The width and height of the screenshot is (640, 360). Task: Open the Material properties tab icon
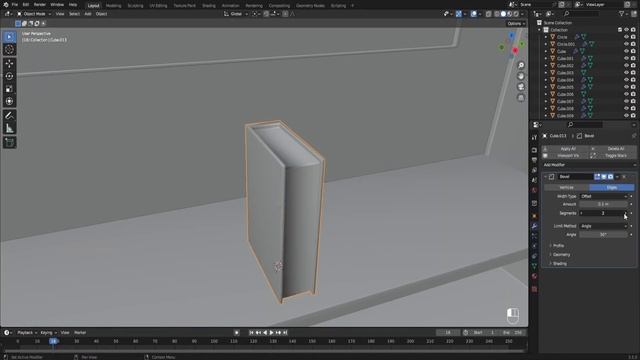click(534, 276)
